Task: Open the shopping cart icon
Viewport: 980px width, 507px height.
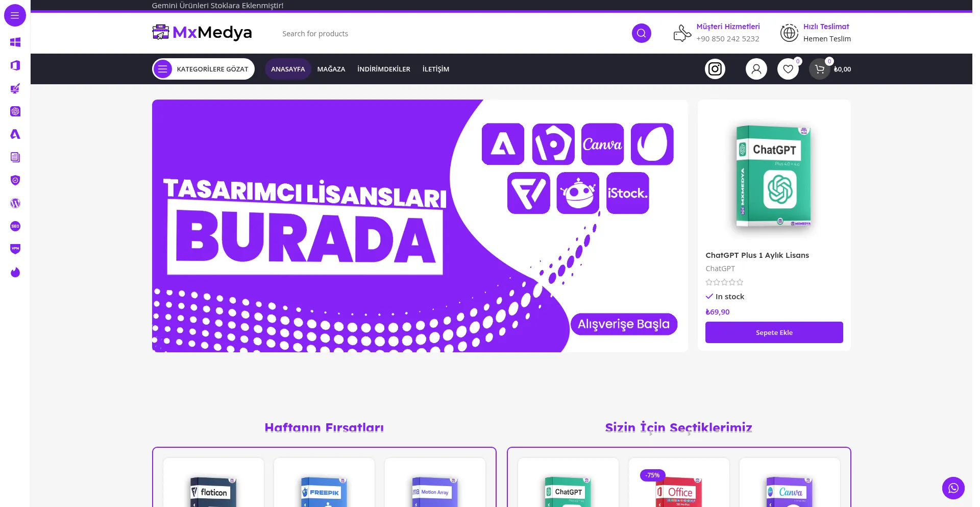Action: 819,69
